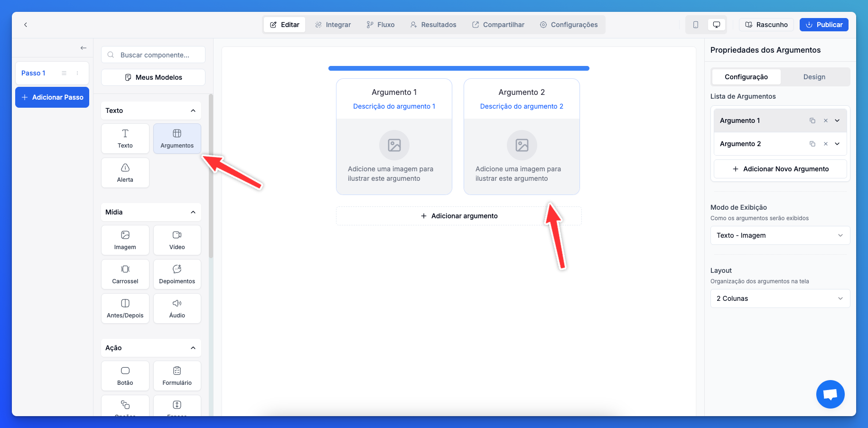The height and width of the screenshot is (428, 868).
Task: Click Adicionar Novo Argumento button
Action: pyautogui.click(x=780, y=169)
